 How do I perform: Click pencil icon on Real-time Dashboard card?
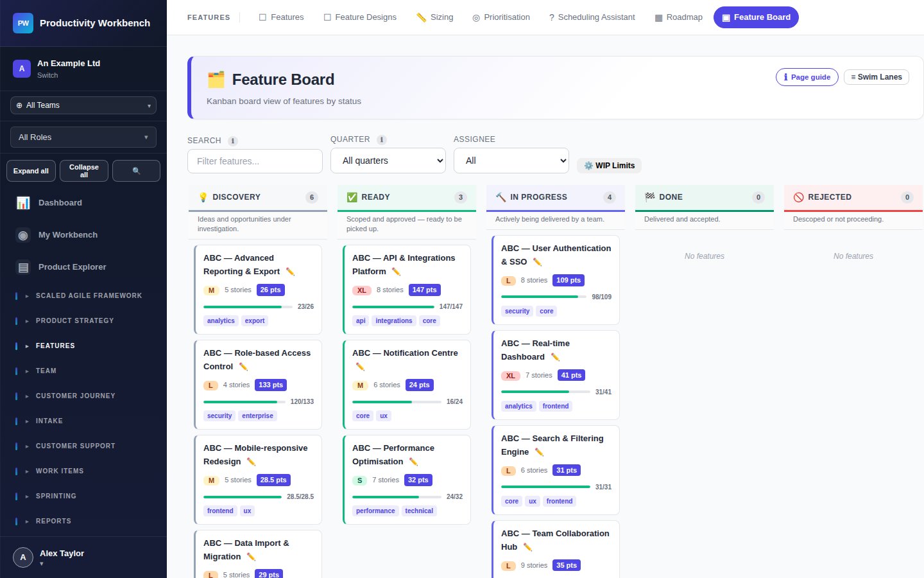555,357
